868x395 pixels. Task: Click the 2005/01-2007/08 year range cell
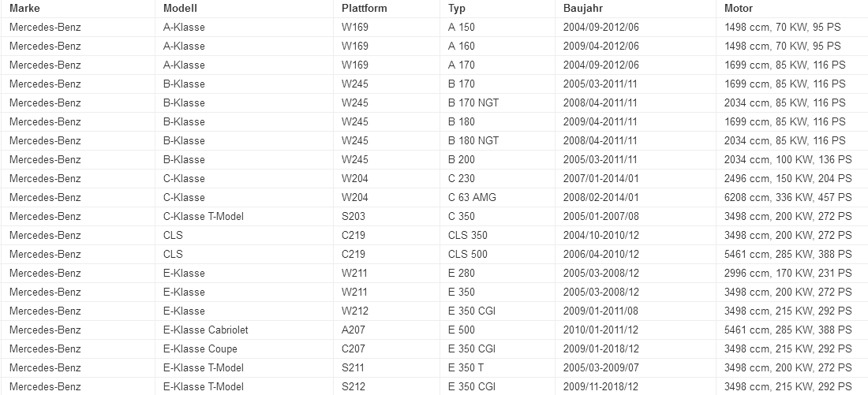point(601,216)
